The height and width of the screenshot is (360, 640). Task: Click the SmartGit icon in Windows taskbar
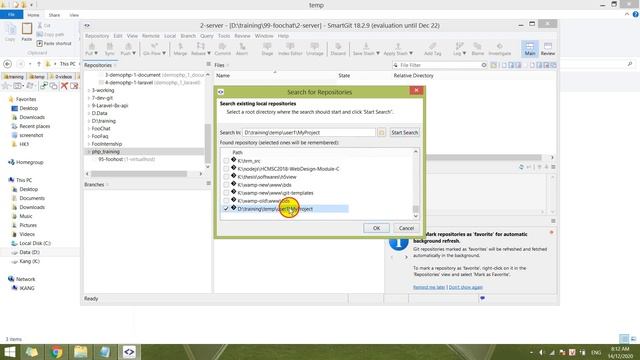click(129, 352)
